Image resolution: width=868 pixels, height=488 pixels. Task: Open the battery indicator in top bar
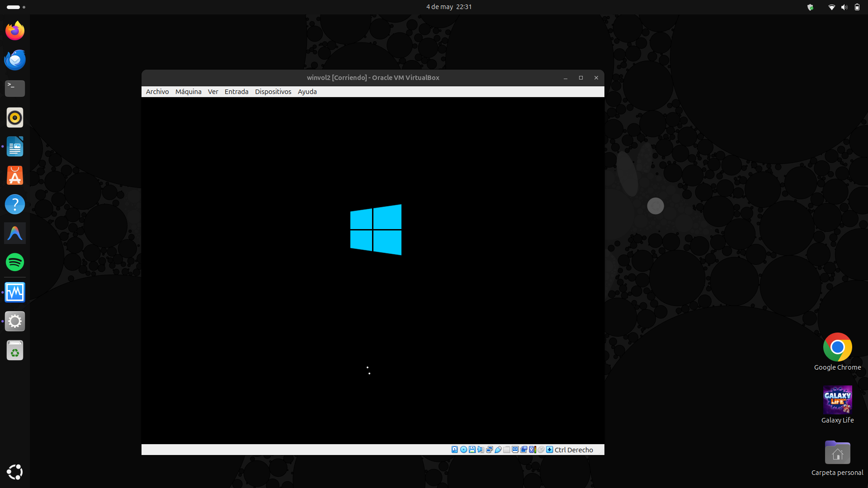(x=857, y=7)
